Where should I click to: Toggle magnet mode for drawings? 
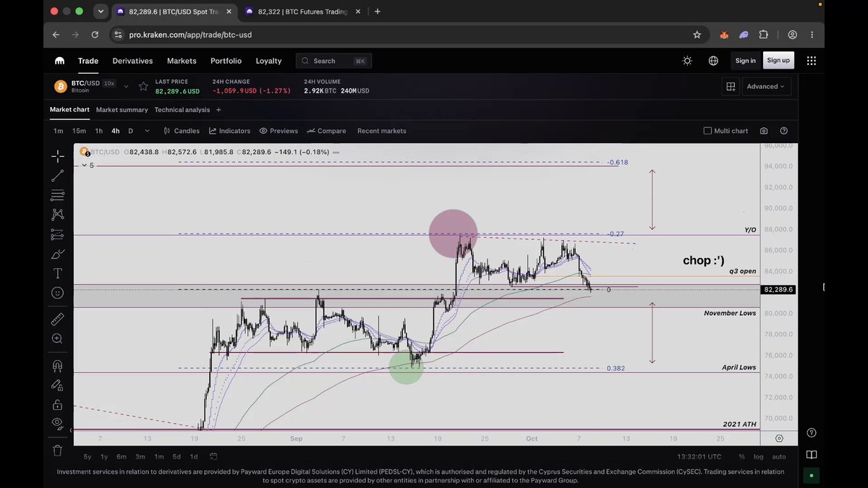(57, 365)
